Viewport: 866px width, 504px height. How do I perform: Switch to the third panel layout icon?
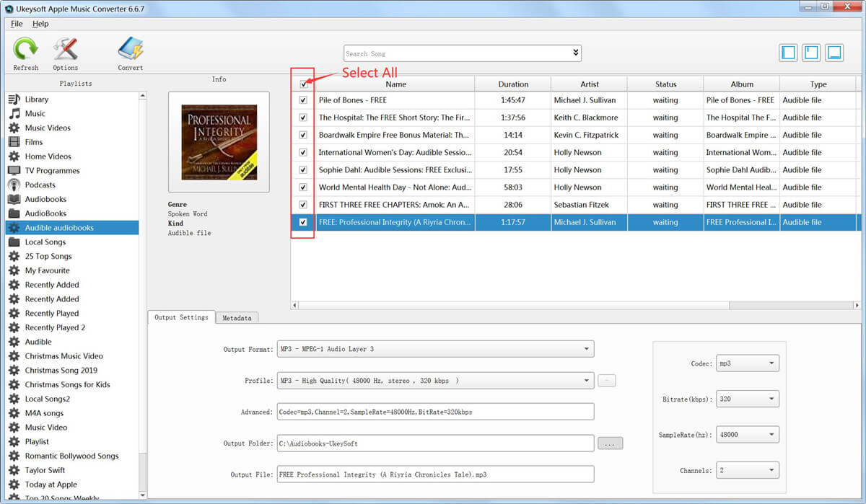[834, 53]
